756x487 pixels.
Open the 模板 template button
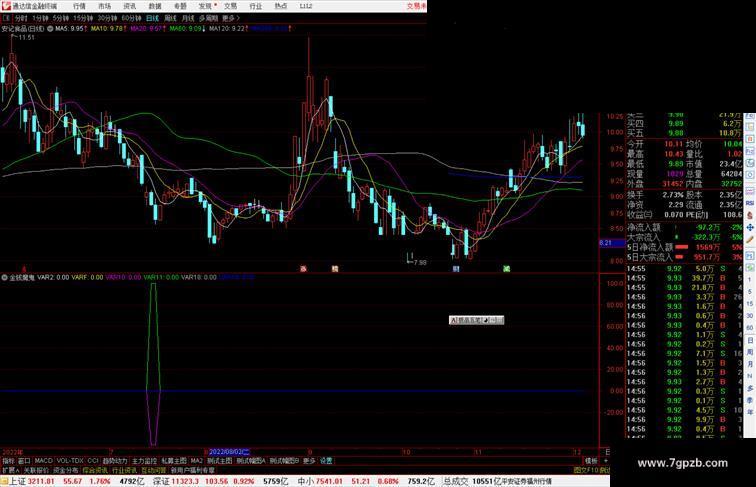[x=591, y=461]
